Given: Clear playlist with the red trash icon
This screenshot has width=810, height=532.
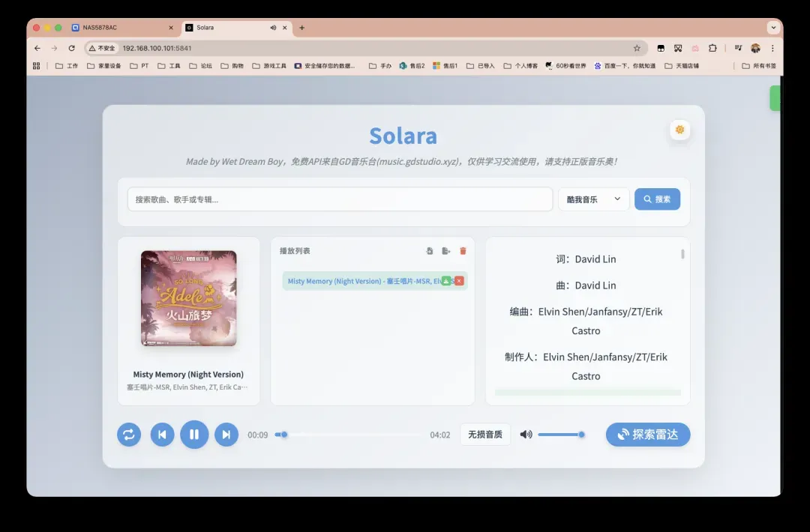Looking at the screenshot, I should [x=463, y=251].
